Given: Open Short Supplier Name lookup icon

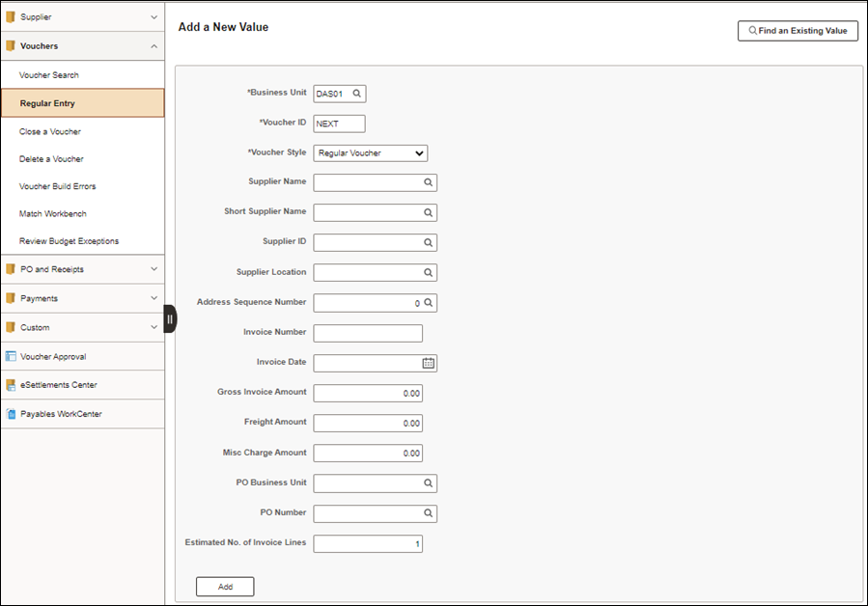Looking at the screenshot, I should coord(428,212).
